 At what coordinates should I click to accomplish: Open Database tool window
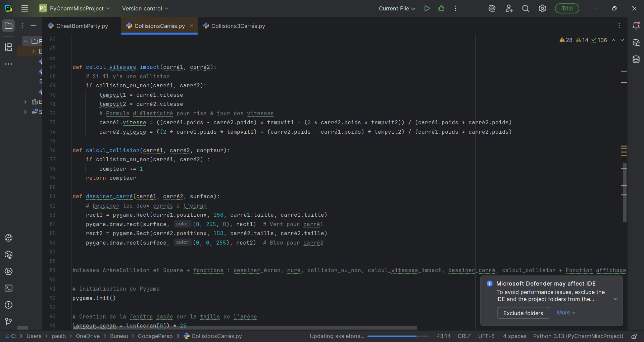click(x=636, y=59)
